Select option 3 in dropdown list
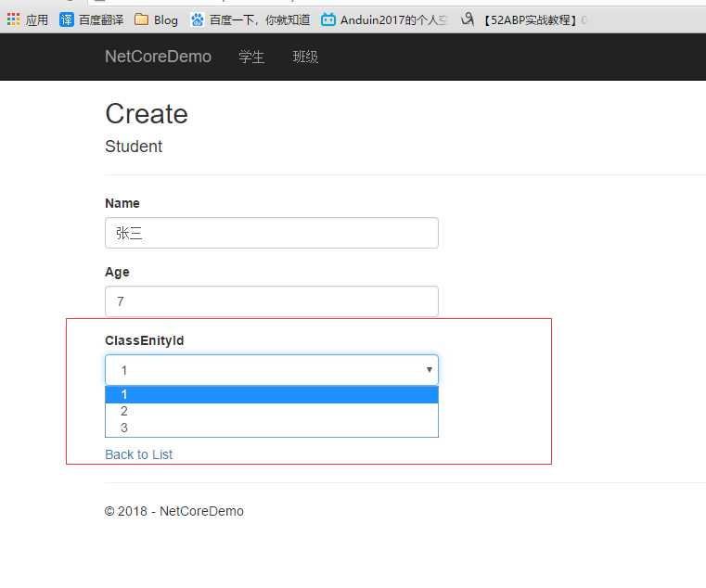706x588 pixels. point(272,428)
